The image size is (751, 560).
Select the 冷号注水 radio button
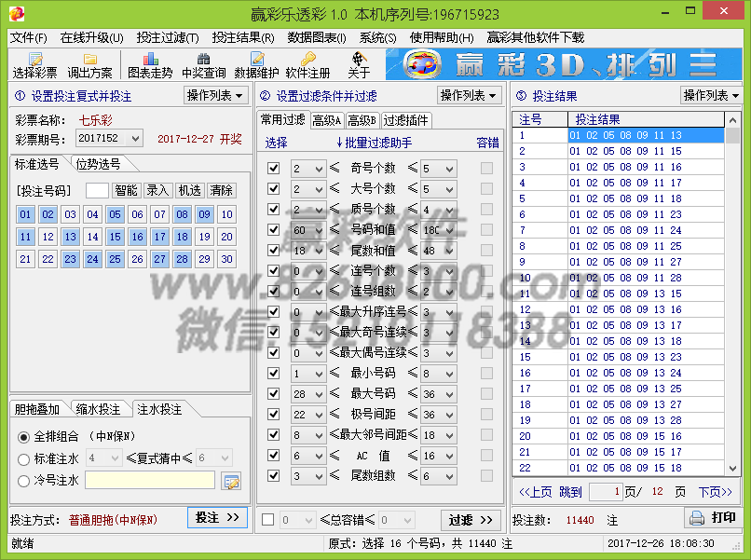tap(23, 481)
